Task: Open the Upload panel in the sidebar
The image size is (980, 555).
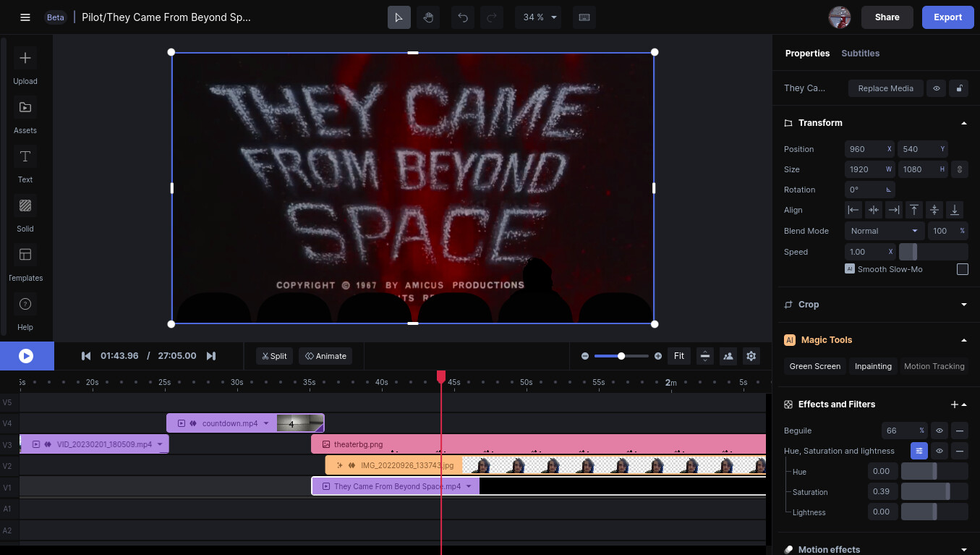Action: pyautogui.click(x=25, y=67)
